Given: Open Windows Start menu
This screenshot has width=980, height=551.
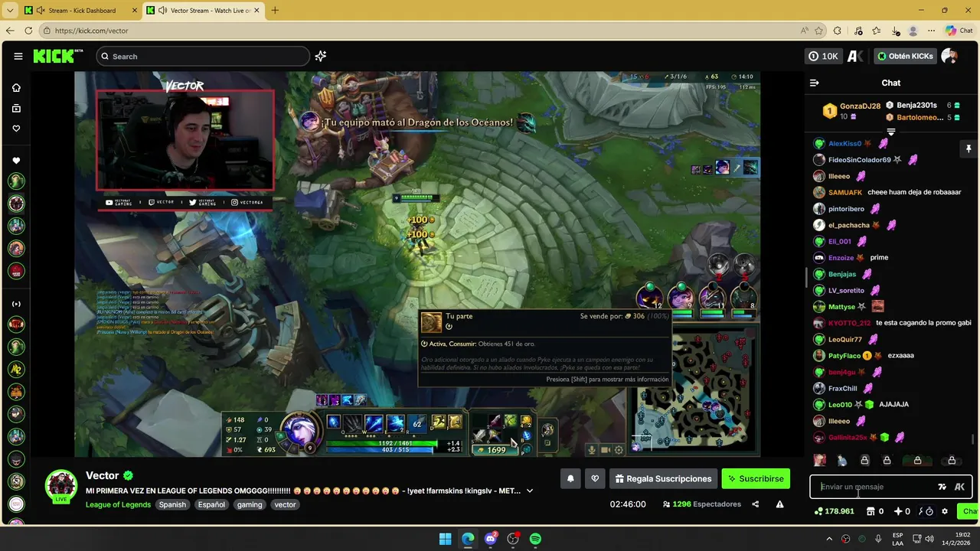Looking at the screenshot, I should click(445, 539).
